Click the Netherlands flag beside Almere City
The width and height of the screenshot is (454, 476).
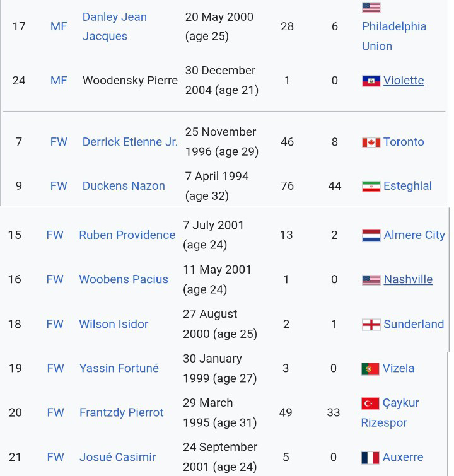pos(371,235)
